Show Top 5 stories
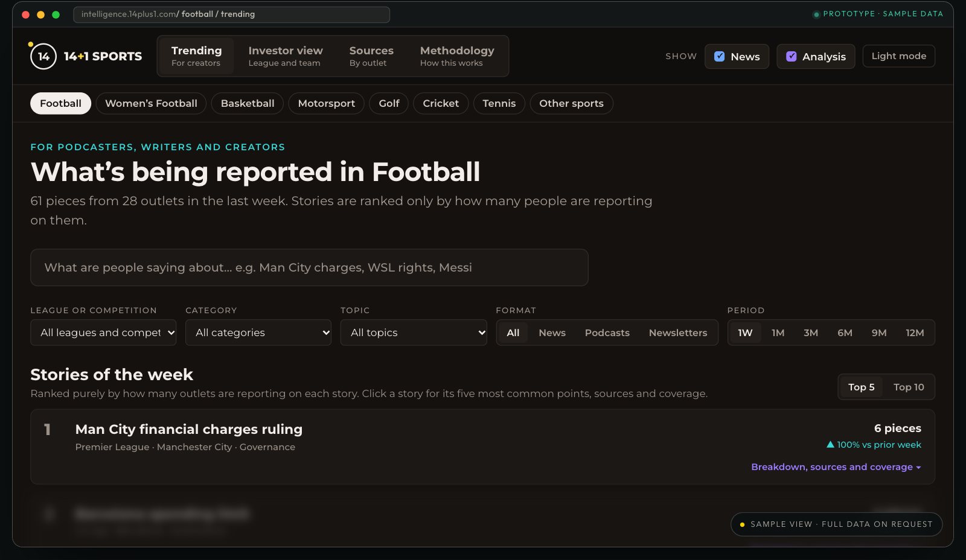Image resolution: width=966 pixels, height=560 pixels. (x=861, y=387)
